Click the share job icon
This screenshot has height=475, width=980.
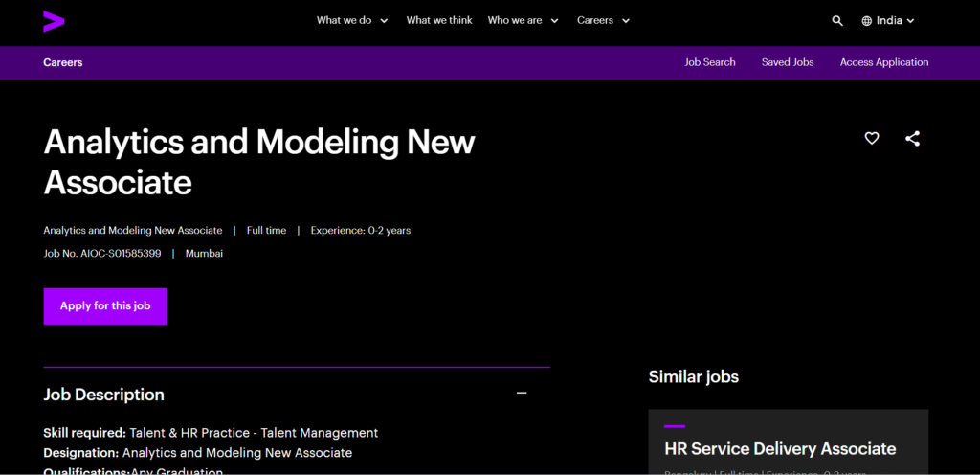pos(912,139)
